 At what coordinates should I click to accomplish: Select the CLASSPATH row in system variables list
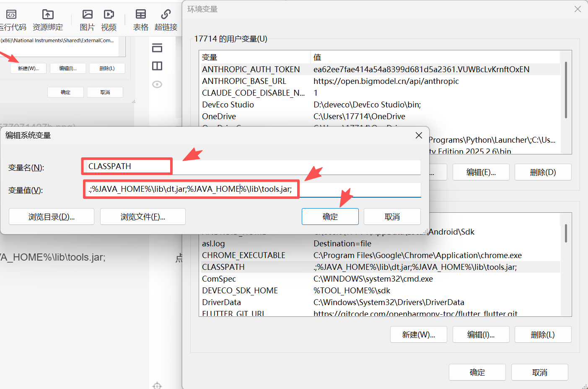(x=380, y=267)
